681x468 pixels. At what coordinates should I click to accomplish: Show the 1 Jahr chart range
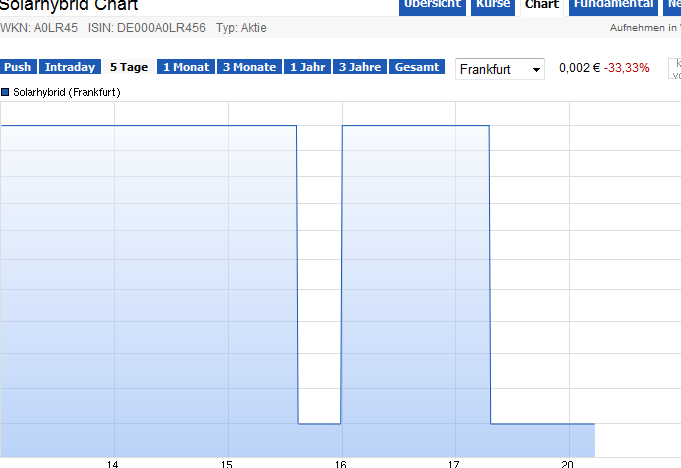[307, 67]
